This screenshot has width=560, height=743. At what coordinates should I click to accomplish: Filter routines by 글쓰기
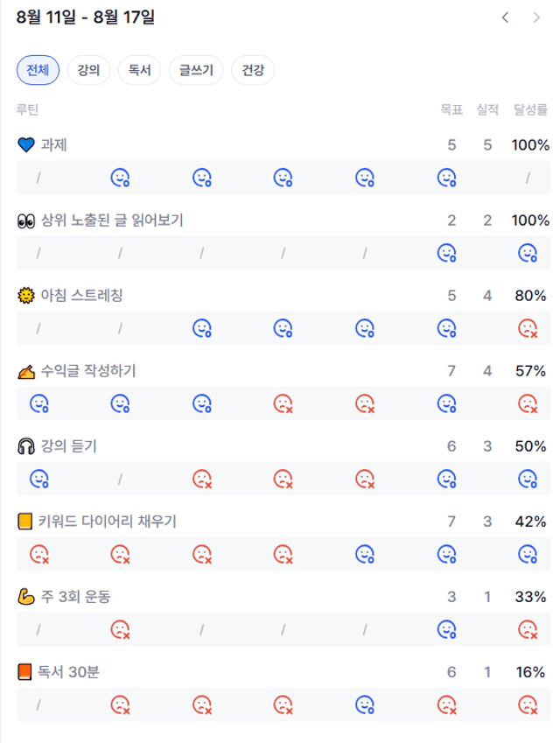point(196,70)
